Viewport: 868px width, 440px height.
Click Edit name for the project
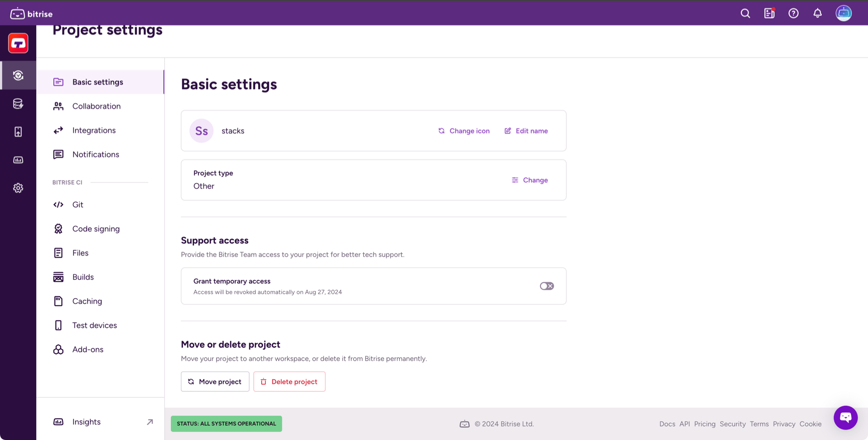[526, 131]
